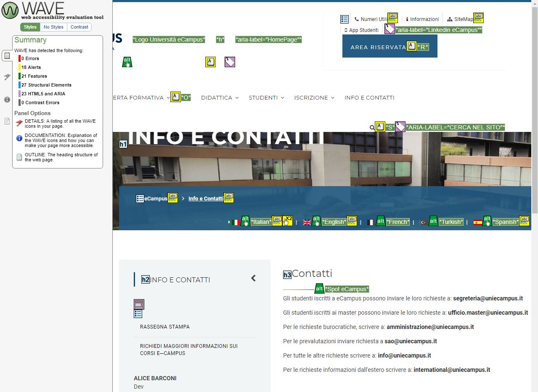Click the list icon before eCampus breadcrumb
The image size is (538, 392).
140,198
